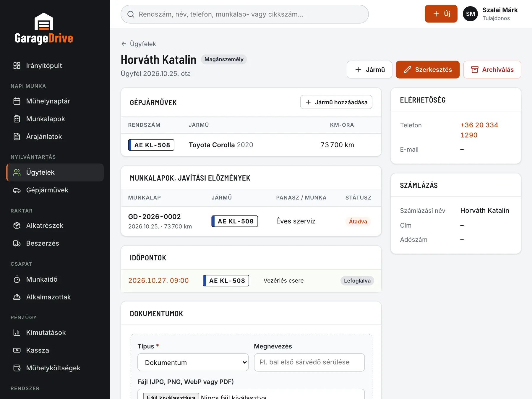Viewport: 532px width, 399px height.
Task: Go back via Ügyfelek breadcrumb link
Action: [x=139, y=44]
